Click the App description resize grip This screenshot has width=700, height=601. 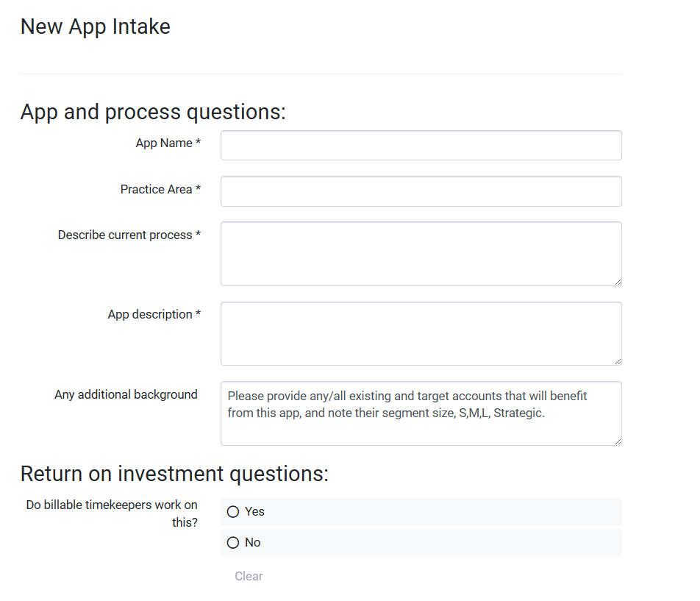tap(618, 361)
